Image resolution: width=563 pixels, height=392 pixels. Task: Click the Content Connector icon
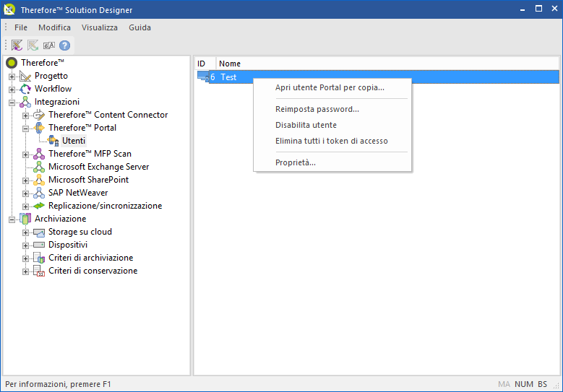coord(39,115)
